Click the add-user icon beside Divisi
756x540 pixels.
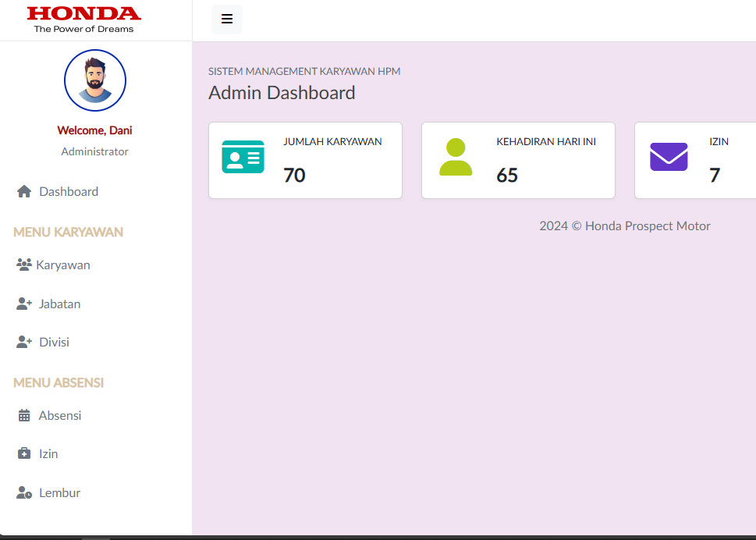pyautogui.click(x=24, y=343)
